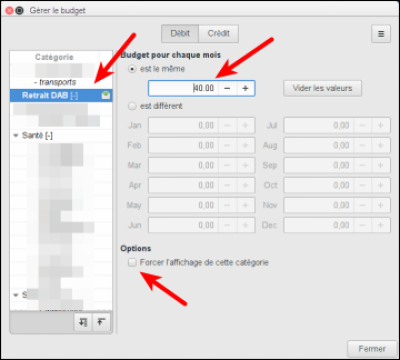Switch to the Crédit tab

(x=219, y=34)
